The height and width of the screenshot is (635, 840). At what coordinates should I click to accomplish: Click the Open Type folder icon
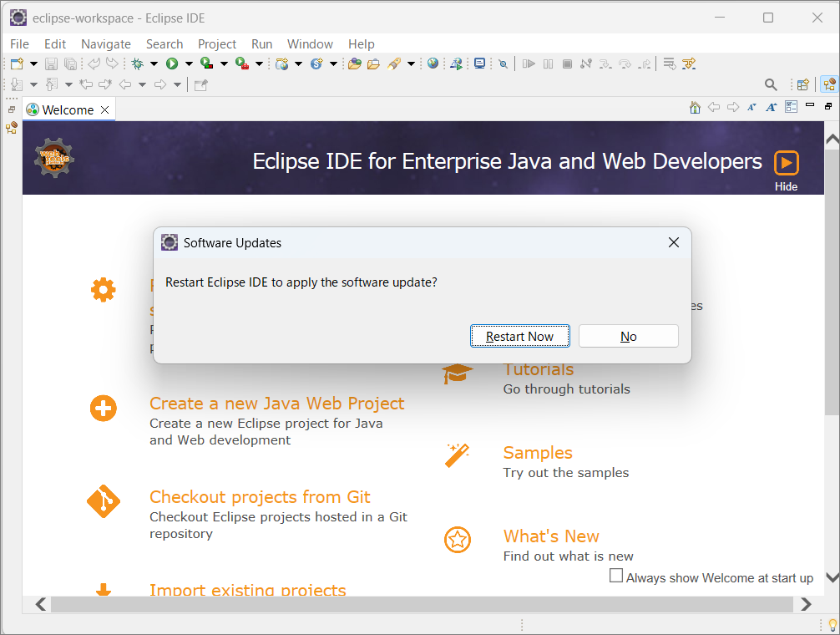pyautogui.click(x=355, y=63)
